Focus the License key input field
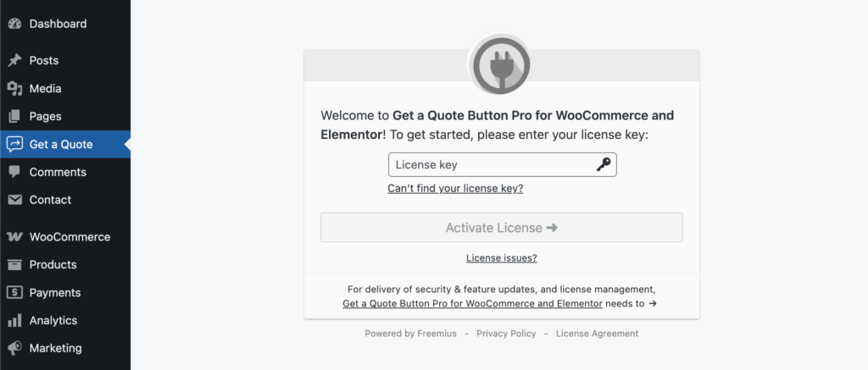This screenshot has height=370, width=868. 490,165
